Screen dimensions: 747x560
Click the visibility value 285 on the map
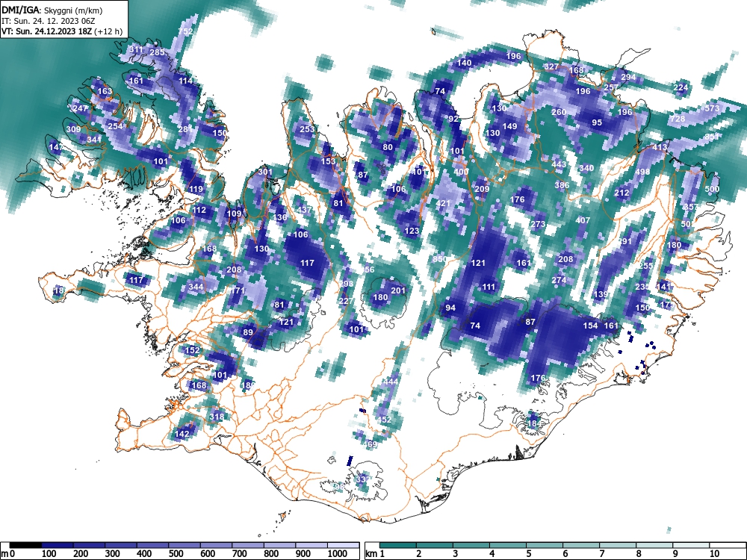tap(157, 52)
